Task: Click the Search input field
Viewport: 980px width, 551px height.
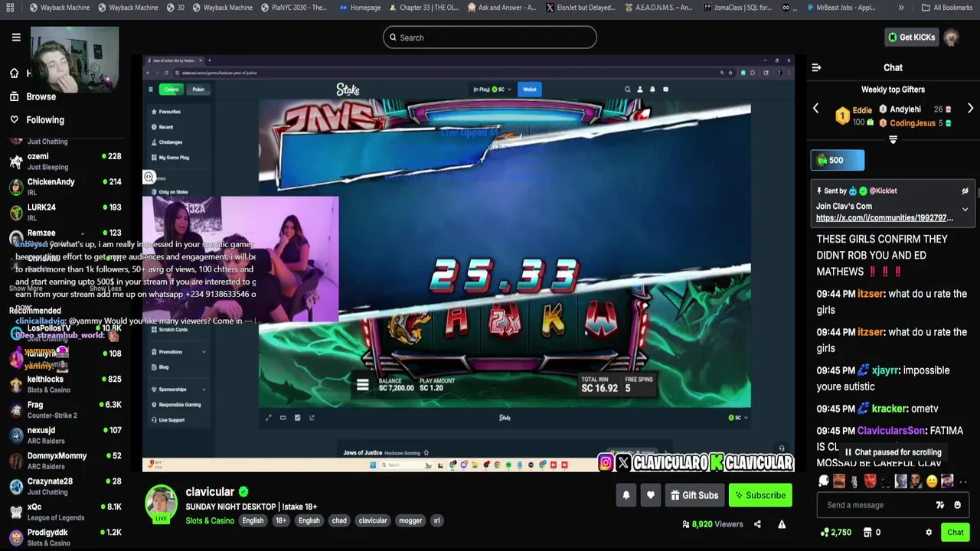Action: (x=490, y=37)
